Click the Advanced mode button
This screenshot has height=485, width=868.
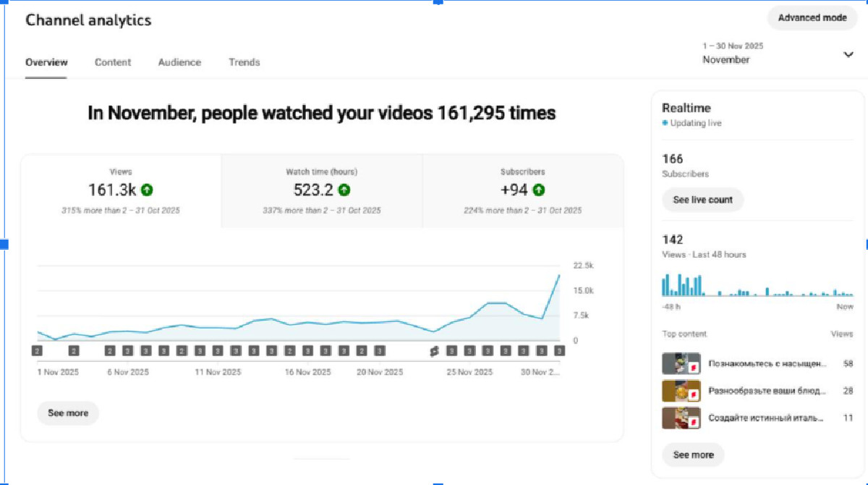[x=812, y=18]
